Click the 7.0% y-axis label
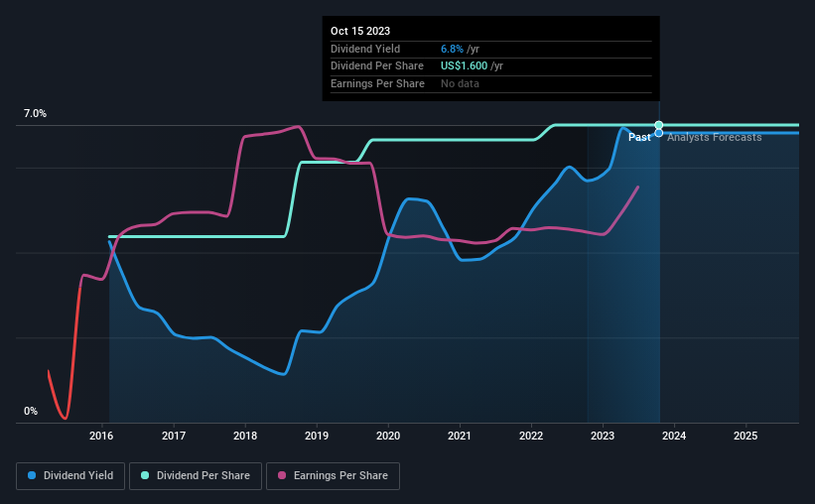This screenshot has width=815, height=504. pyautogui.click(x=35, y=113)
